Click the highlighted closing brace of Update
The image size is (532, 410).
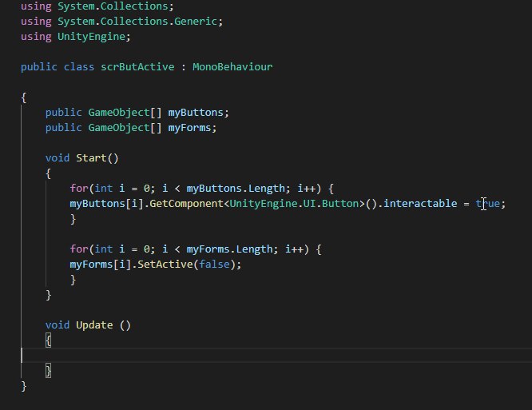(48, 371)
